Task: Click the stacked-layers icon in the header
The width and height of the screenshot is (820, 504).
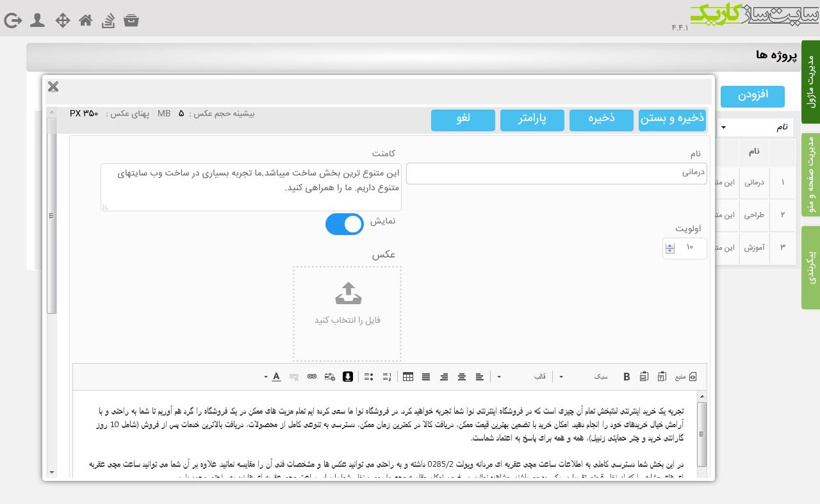Action: point(108,20)
